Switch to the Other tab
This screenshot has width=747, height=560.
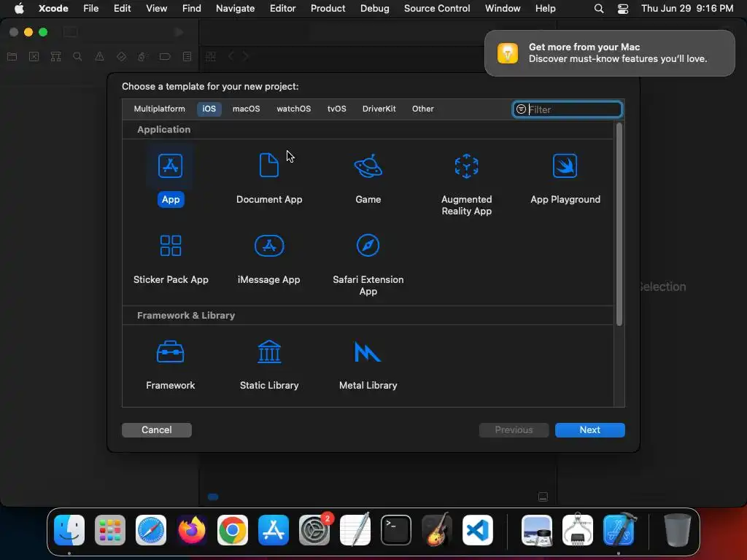pos(423,109)
